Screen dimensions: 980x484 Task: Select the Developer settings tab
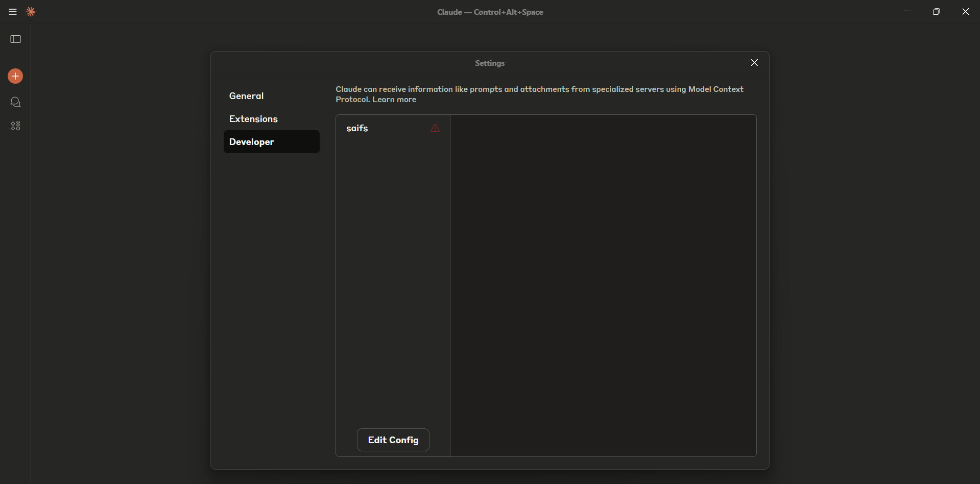click(272, 142)
